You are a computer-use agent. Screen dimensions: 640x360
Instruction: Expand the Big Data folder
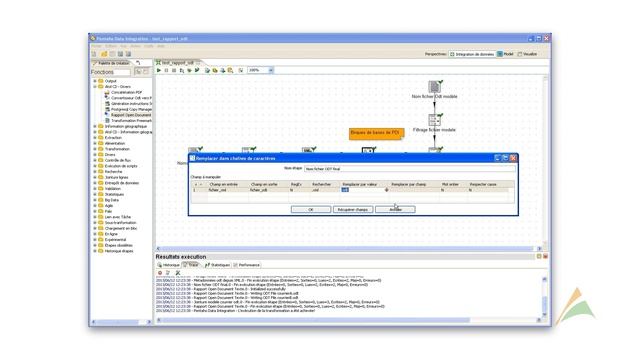[95, 200]
